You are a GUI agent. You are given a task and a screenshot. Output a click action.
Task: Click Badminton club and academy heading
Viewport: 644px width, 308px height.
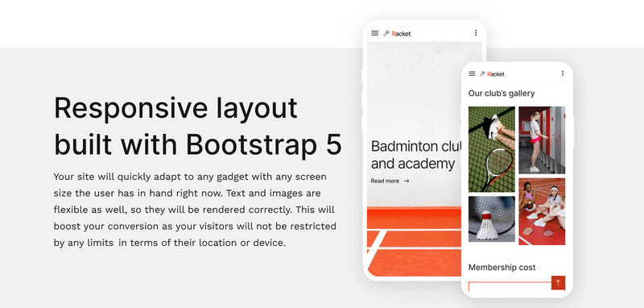point(415,155)
